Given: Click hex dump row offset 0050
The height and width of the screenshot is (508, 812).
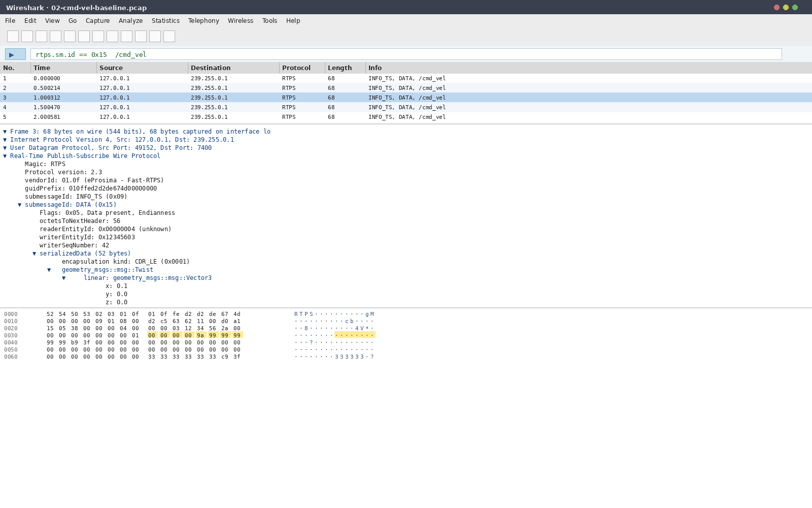Looking at the screenshot, I should [x=11, y=350].
